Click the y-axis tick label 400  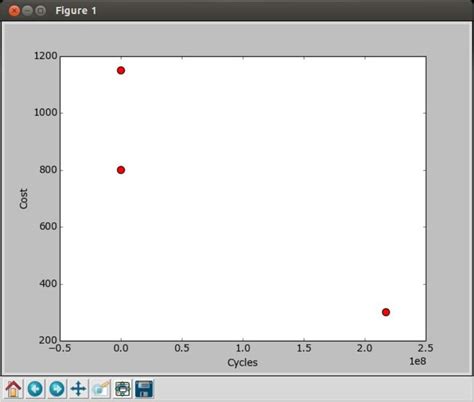pos(49,284)
